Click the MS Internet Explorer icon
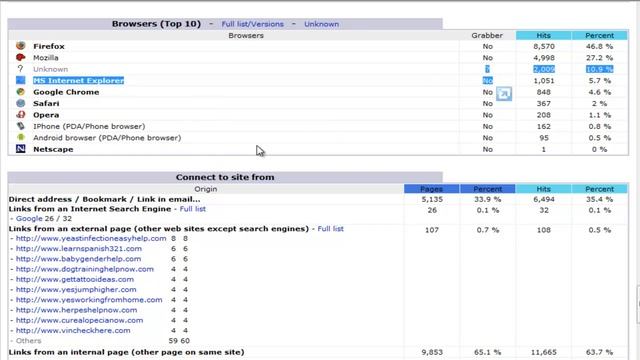This screenshot has height=360, width=640. click(x=20, y=80)
